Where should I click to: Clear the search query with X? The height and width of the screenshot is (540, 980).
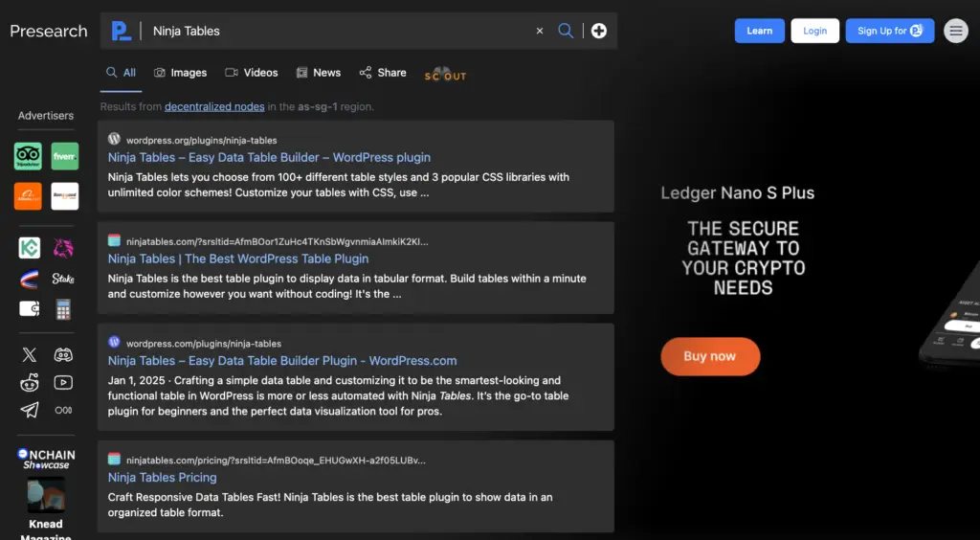coord(540,31)
